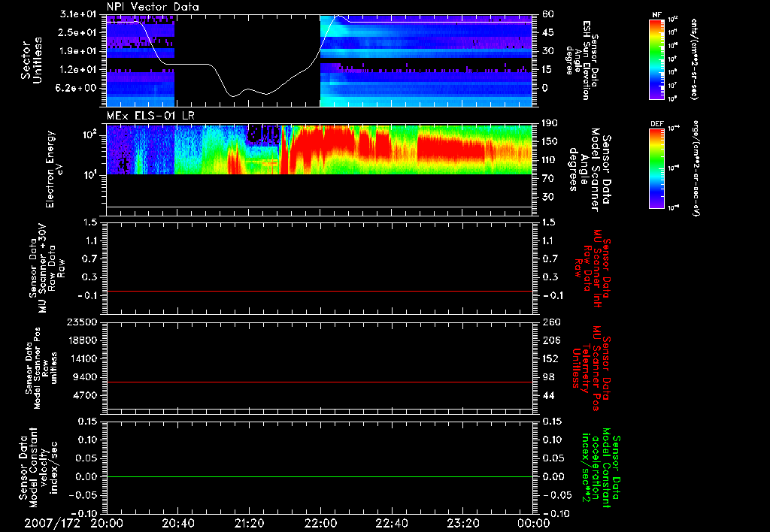This screenshot has height=532, width=770.
Task: Click the Model Scanner Angle degrees label
Action: click(x=590, y=170)
